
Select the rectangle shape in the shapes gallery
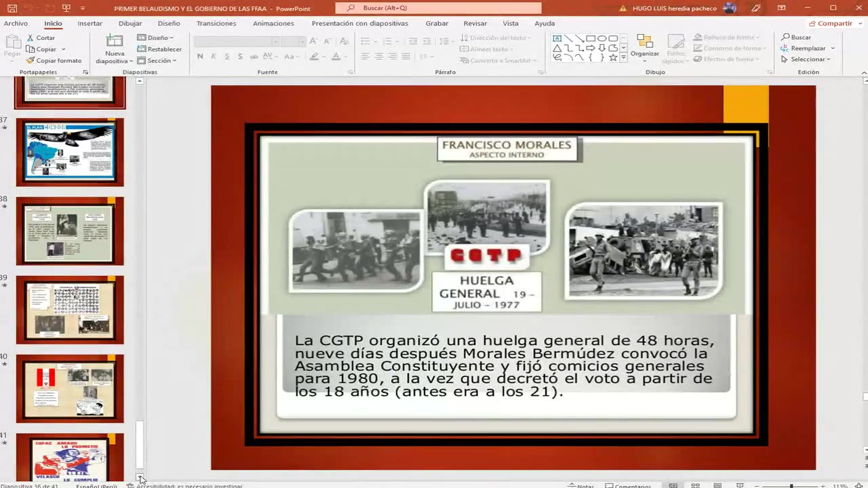(591, 39)
